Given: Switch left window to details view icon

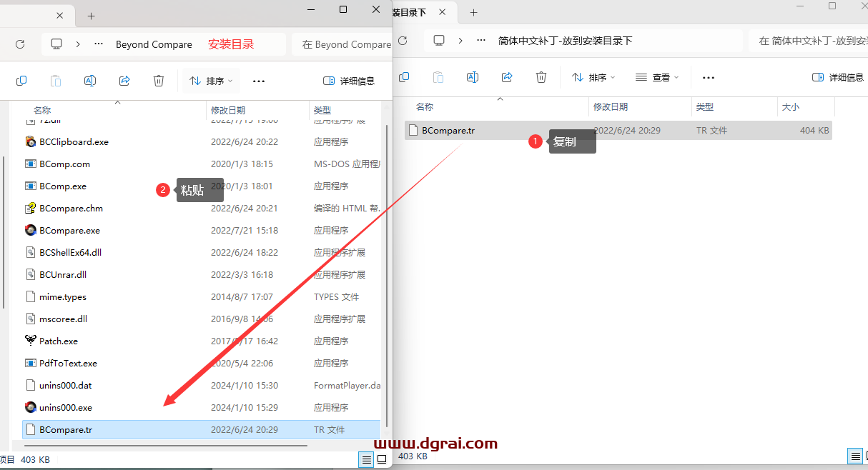Looking at the screenshot, I should [367, 459].
